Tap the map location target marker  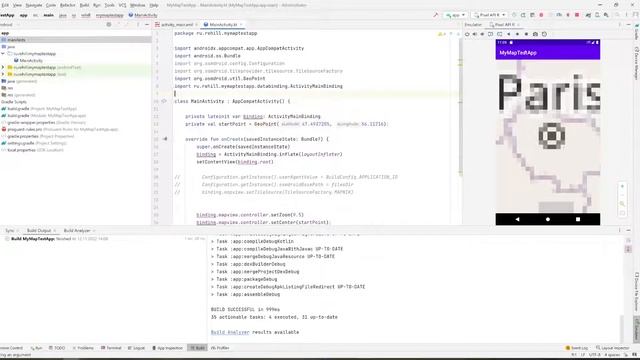tap(551, 136)
